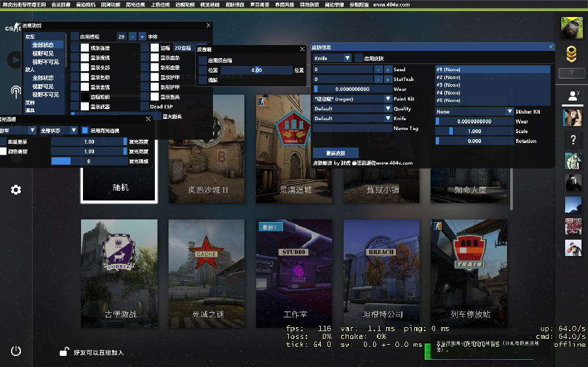588x367 pixels.
Task: Open the Knife weapon dropdown at top
Action: (x=333, y=58)
